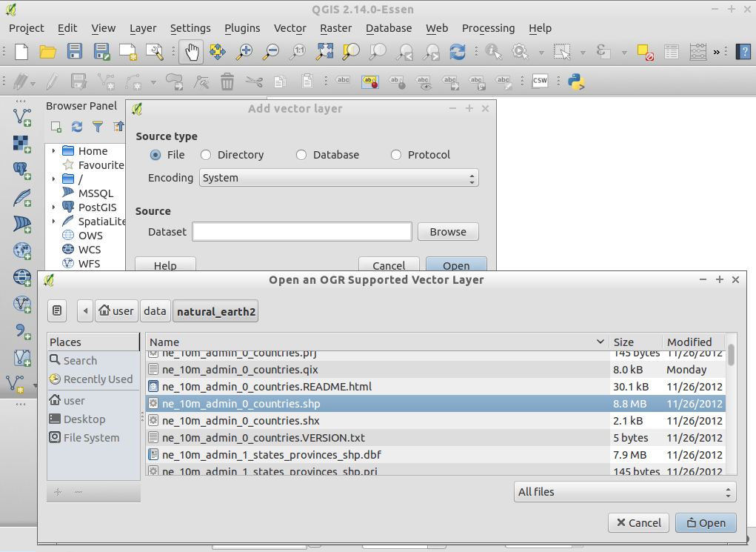The width and height of the screenshot is (756, 552).
Task: Click the yellow Layer Labeling Options icon
Action: click(370, 82)
